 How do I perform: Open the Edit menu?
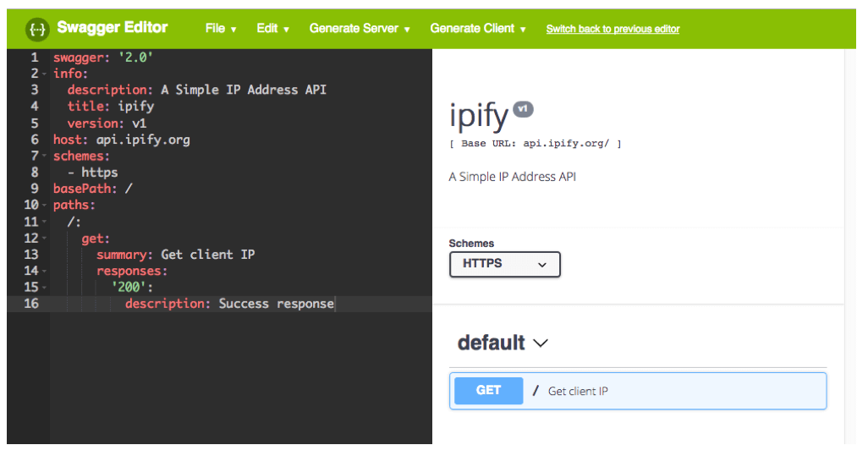tap(272, 29)
